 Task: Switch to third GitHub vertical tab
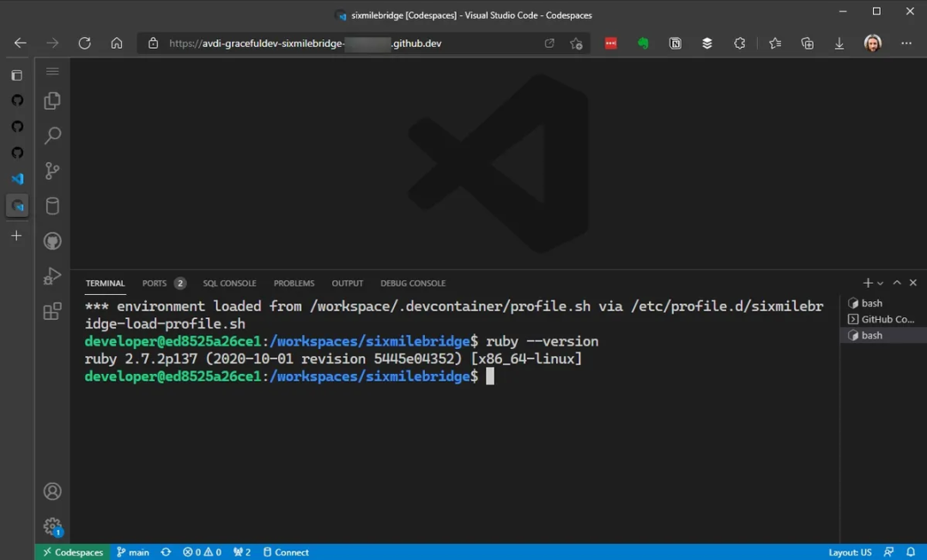pos(17,153)
